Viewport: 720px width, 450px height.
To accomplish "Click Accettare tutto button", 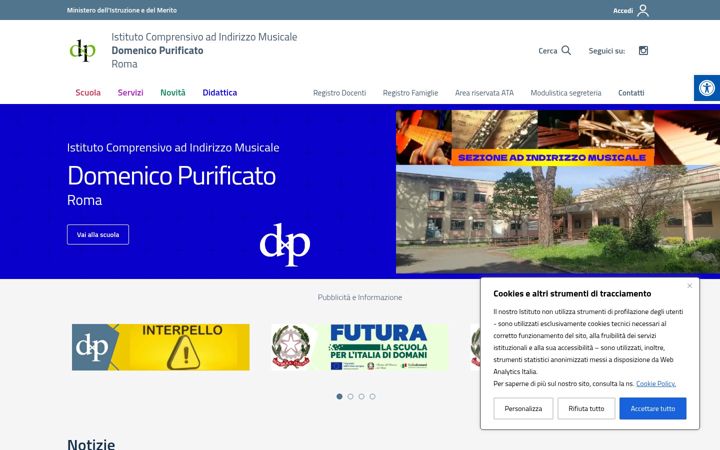I will [652, 409].
